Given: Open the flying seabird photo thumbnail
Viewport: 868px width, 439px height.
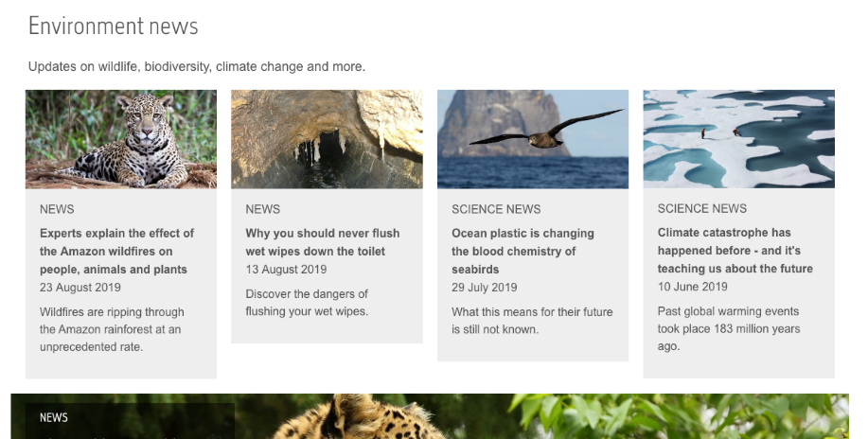Looking at the screenshot, I should tap(533, 139).
